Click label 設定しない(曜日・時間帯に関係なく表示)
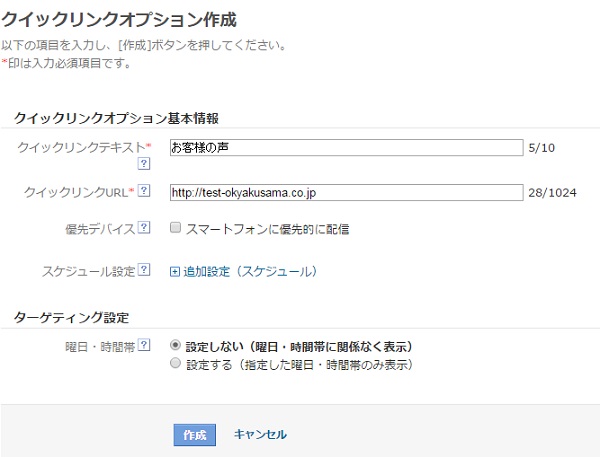The height and width of the screenshot is (457, 600). click(x=299, y=347)
